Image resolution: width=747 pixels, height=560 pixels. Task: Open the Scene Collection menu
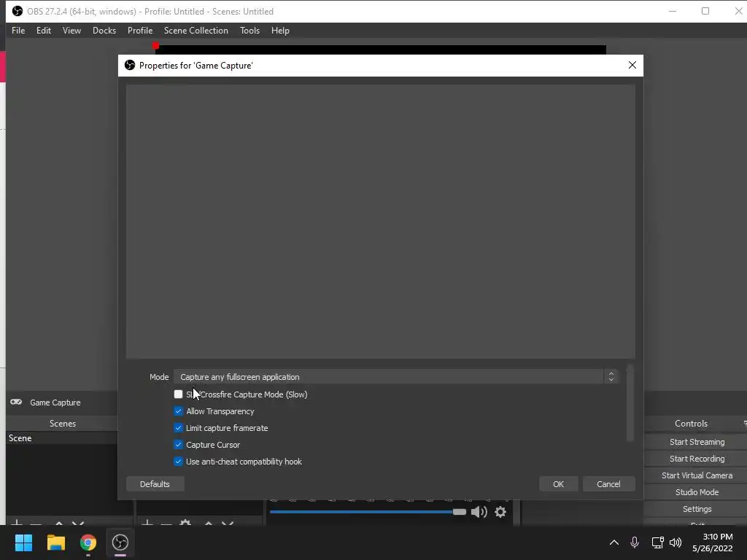[x=196, y=31]
